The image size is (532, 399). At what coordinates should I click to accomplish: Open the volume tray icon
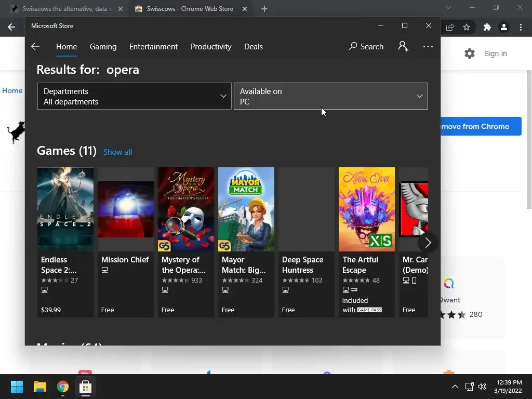click(x=482, y=387)
